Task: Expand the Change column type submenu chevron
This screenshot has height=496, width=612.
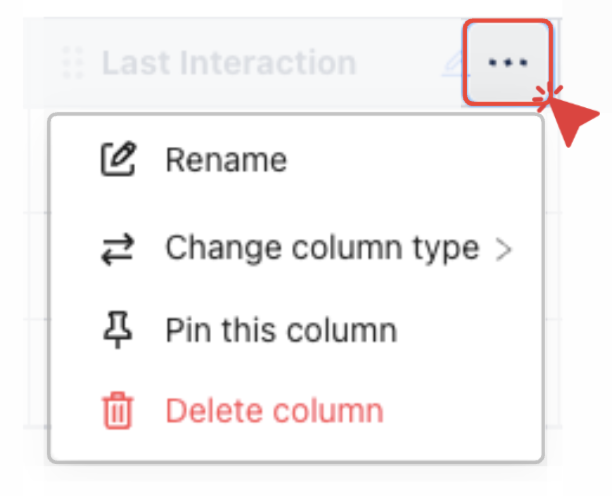Action: [x=504, y=248]
